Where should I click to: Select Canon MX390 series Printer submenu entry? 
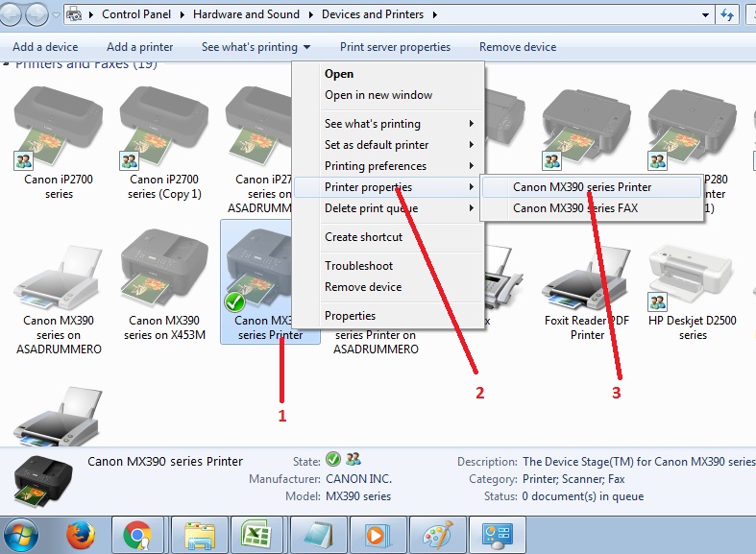click(x=592, y=187)
